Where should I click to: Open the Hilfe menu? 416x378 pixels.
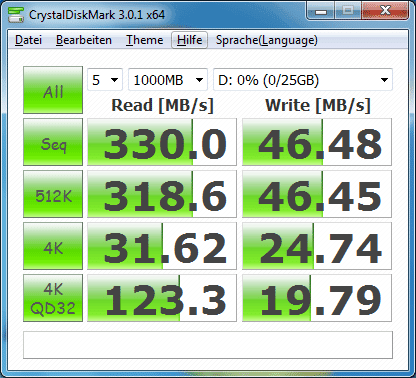[189, 40]
